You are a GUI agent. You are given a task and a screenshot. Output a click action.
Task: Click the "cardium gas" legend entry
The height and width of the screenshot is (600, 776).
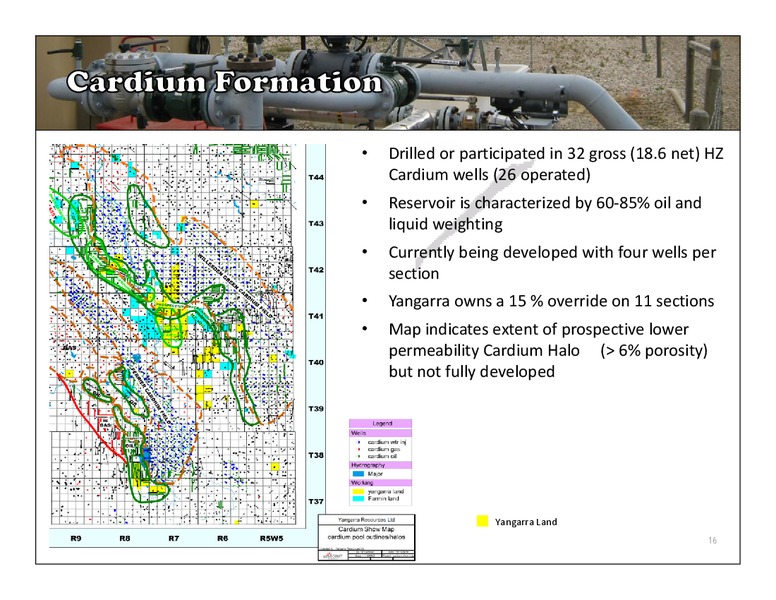pyautogui.click(x=384, y=449)
